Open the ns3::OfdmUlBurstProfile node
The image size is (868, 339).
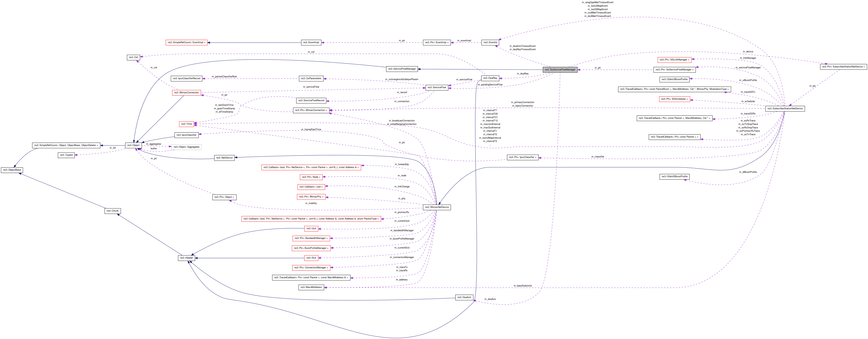coord(674,79)
